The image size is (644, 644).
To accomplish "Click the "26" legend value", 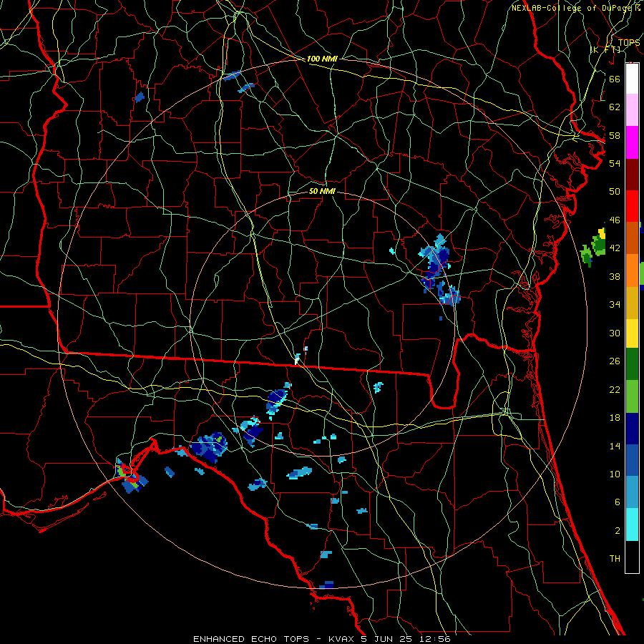I will 615,361.
